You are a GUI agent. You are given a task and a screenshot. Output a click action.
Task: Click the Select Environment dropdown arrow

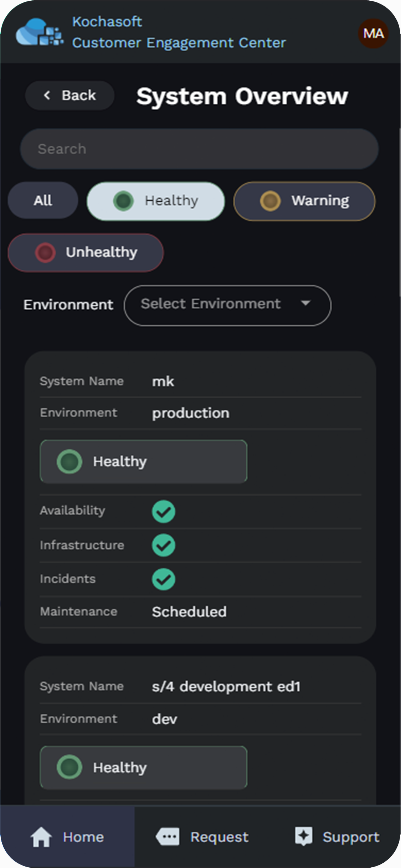[x=305, y=303]
